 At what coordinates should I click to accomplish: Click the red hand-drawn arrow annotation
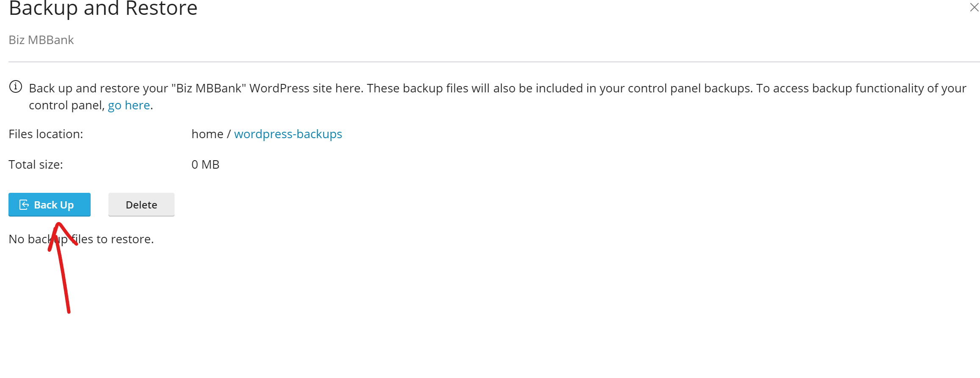point(64,275)
